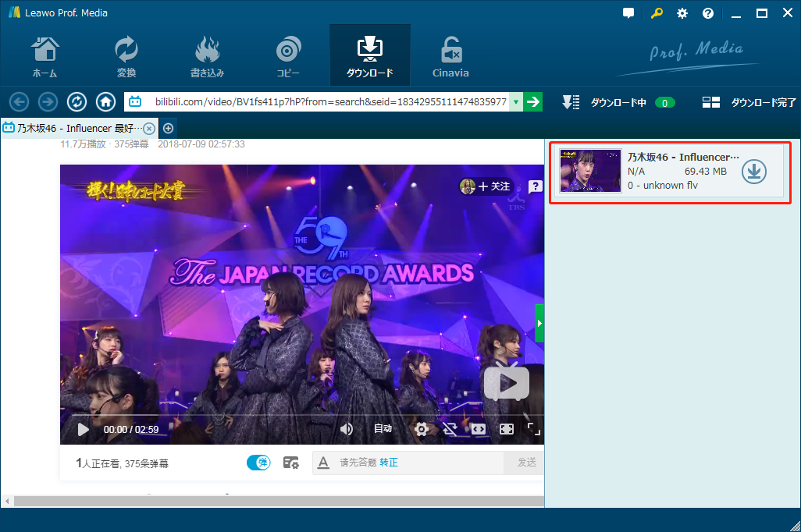This screenshot has height=532, width=801.
Task: Download the 69.43 MB flv video
Action: [x=754, y=172]
